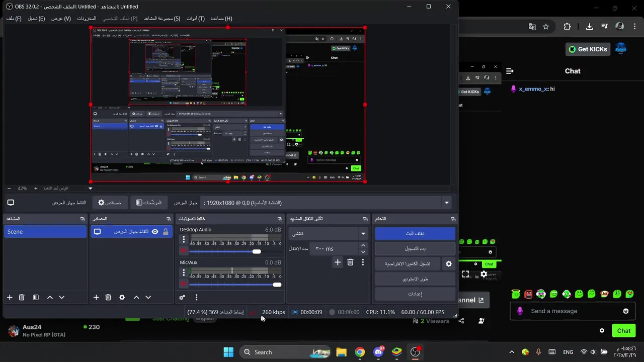Delete selected scene with the Scenes trash icon
Image resolution: width=644 pixels, height=362 pixels.
tap(22, 297)
